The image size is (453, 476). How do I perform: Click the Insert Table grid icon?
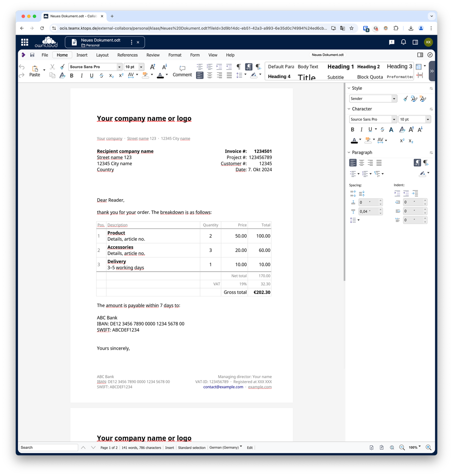click(x=418, y=67)
